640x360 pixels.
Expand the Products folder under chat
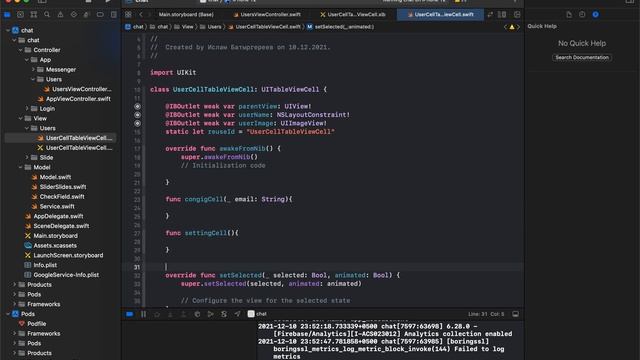click(14, 284)
